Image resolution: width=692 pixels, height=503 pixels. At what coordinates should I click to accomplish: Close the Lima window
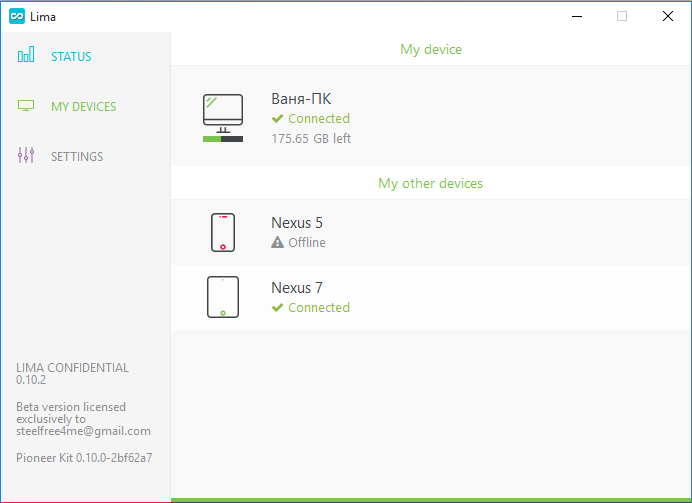pos(668,16)
